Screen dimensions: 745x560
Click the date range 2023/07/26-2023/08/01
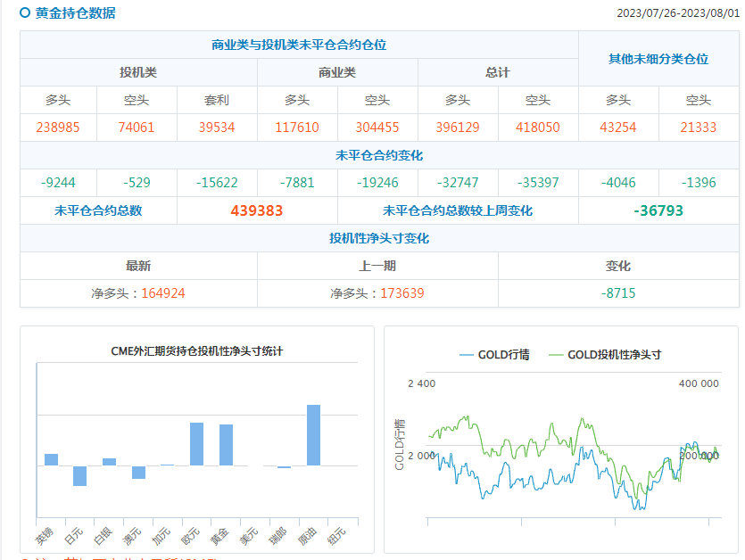[677, 13]
